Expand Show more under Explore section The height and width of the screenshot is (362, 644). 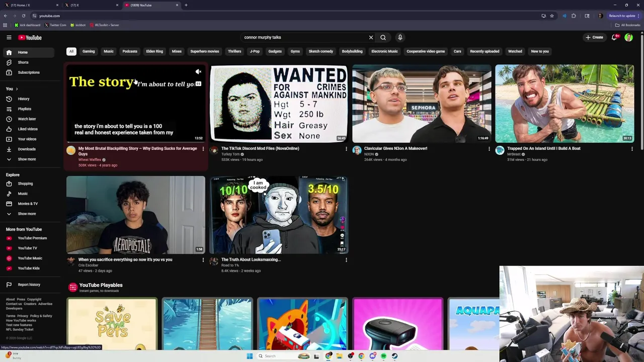(29, 214)
